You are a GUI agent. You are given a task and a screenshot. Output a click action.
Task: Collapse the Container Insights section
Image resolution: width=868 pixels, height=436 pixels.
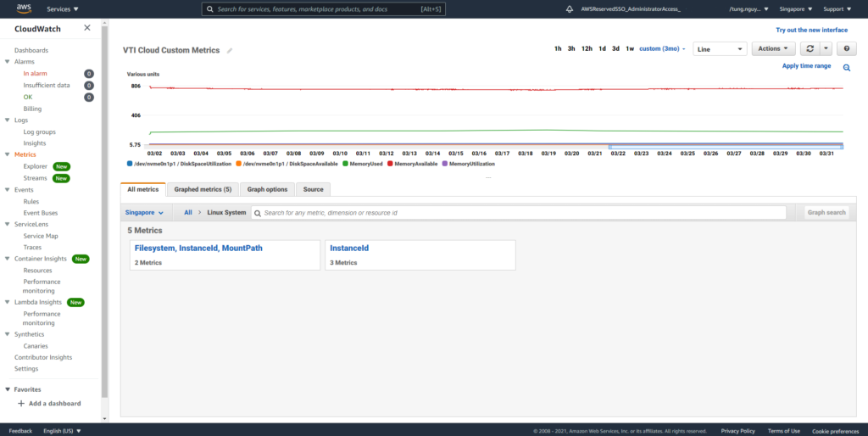[7, 259]
